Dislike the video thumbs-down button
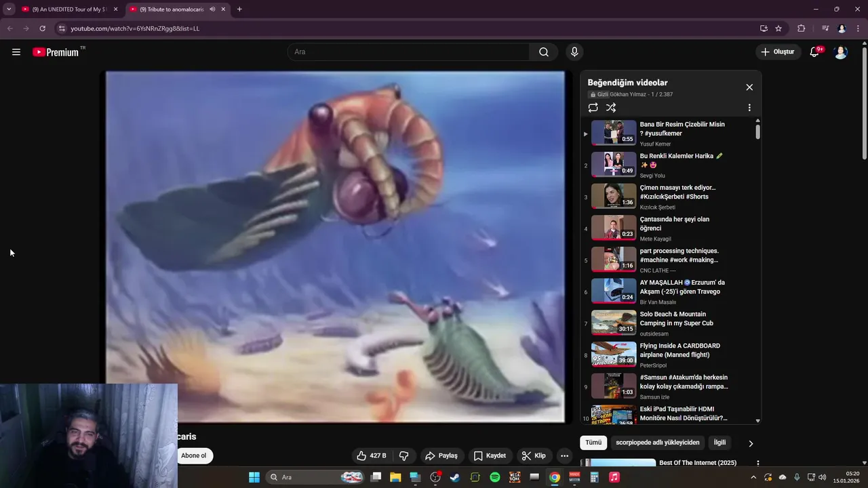The width and height of the screenshot is (868, 488). coord(404,455)
